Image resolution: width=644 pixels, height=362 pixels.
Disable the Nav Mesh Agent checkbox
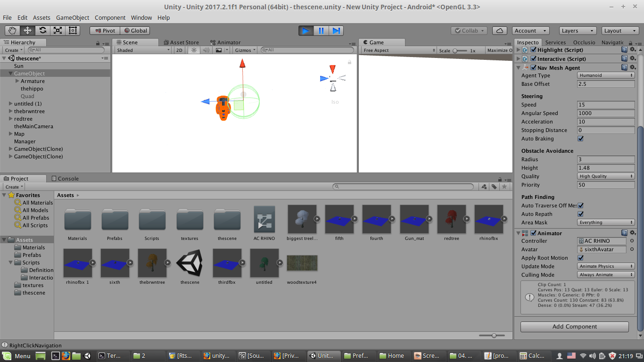(x=533, y=67)
